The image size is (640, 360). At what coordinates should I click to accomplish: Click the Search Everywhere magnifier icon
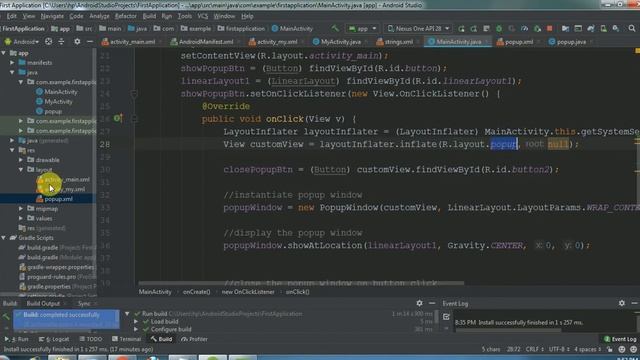(632, 29)
